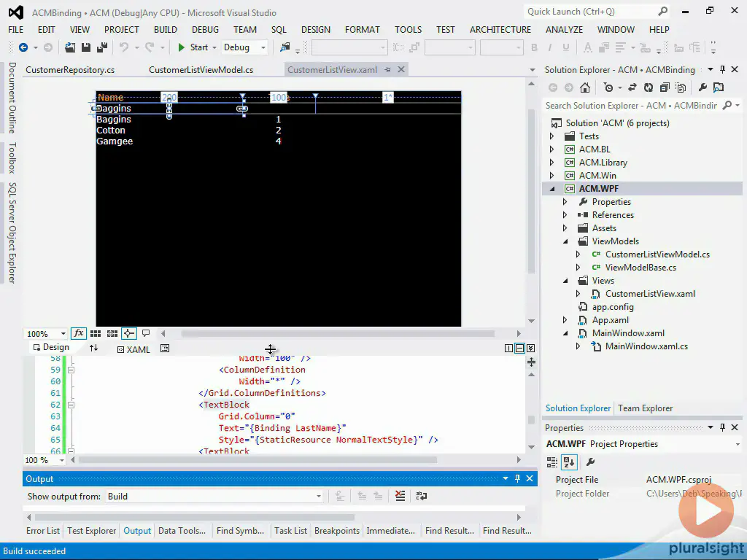The height and width of the screenshot is (560, 747).
Task: Switch to the XAML view tab
Action: coord(133,349)
